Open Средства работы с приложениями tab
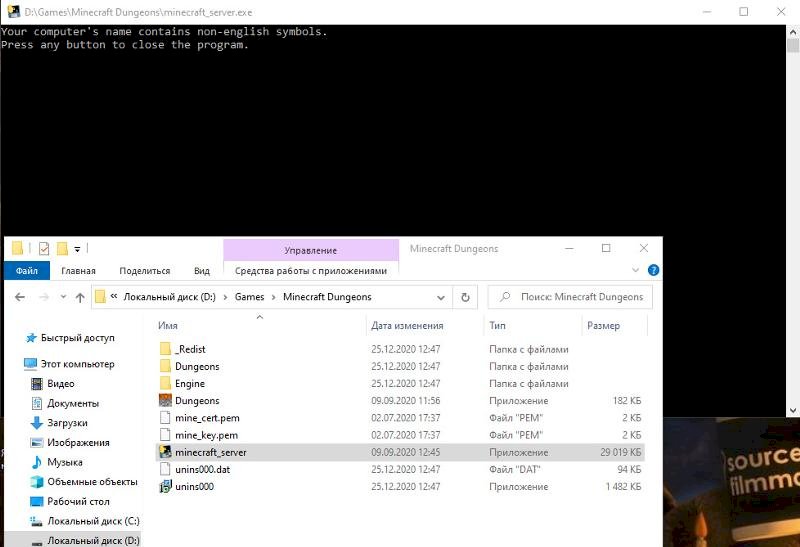The height and width of the screenshot is (547, 800). (311, 270)
